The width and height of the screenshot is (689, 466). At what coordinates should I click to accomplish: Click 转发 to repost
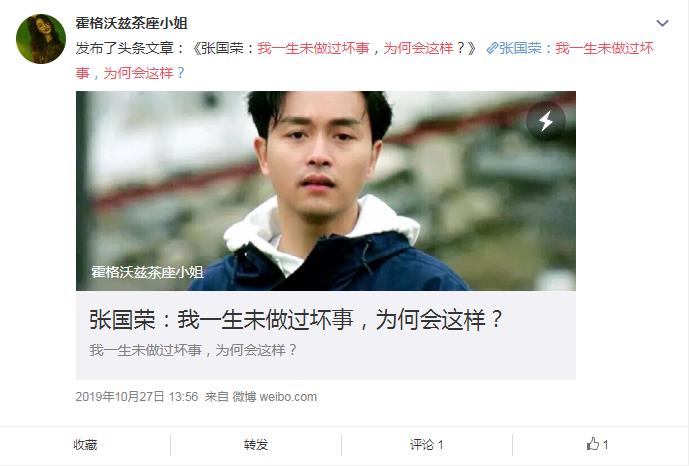(x=256, y=444)
